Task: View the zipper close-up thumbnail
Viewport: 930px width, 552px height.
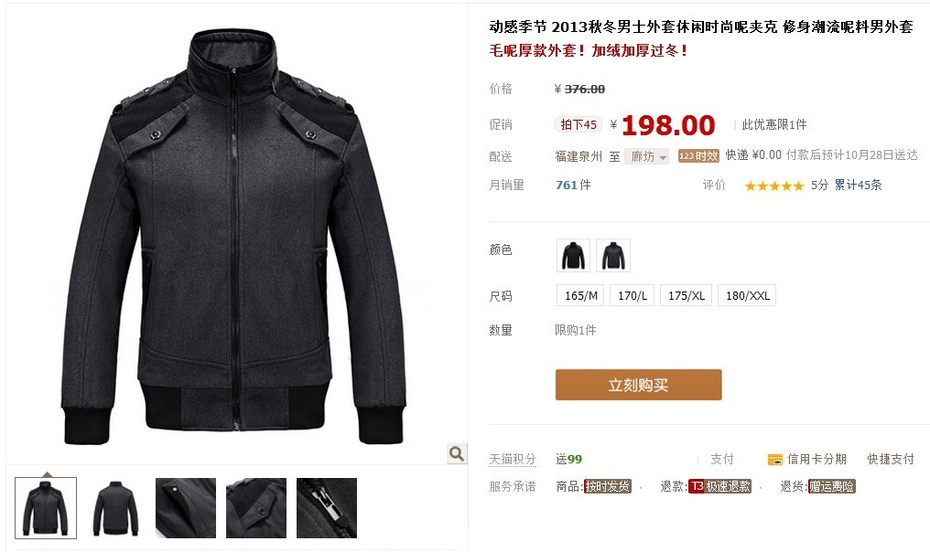Action: tap(327, 508)
